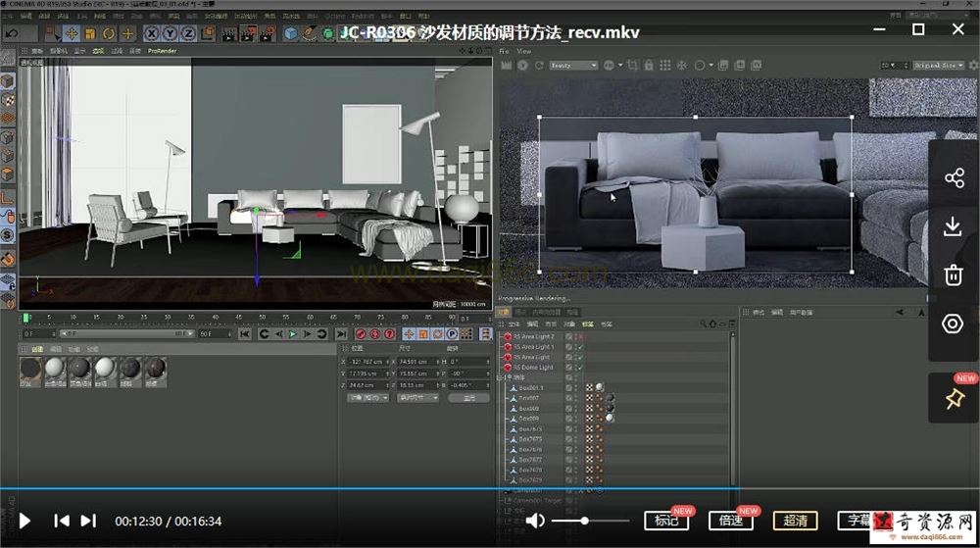The image size is (980, 548).
Task: Select the first dark sofa material thumbnail
Action: point(30,370)
